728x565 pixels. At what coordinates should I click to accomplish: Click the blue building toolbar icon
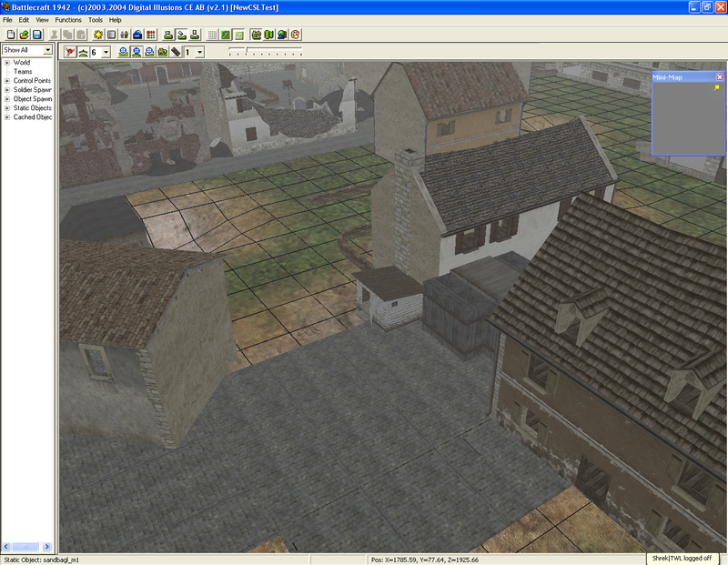click(x=137, y=35)
